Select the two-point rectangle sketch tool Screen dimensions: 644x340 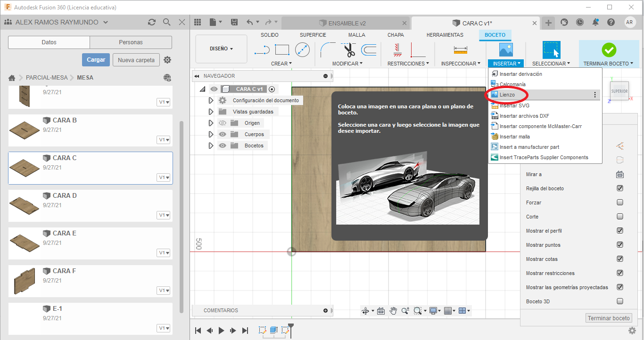[x=282, y=50]
